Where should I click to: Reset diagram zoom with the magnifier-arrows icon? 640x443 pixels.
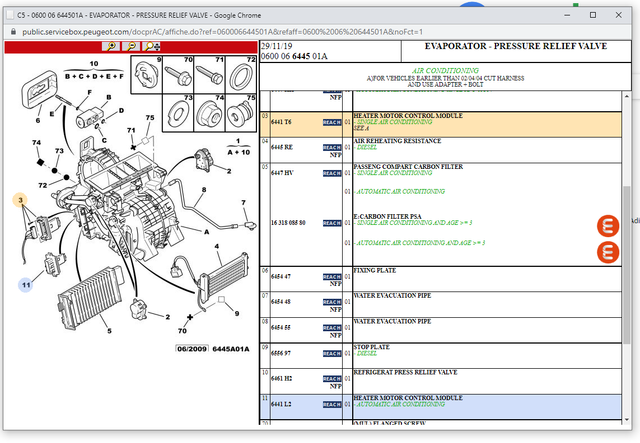pyautogui.click(x=152, y=47)
